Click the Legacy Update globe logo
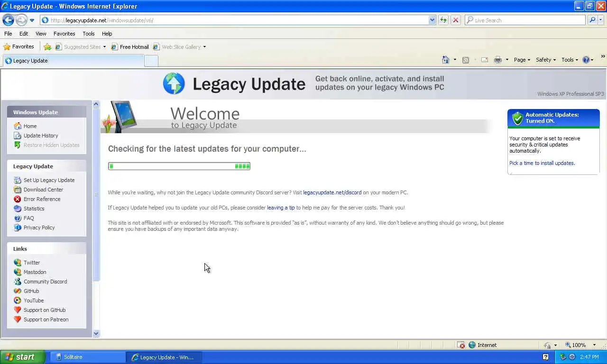Viewport: 607px width, 364px height. pyautogui.click(x=174, y=83)
